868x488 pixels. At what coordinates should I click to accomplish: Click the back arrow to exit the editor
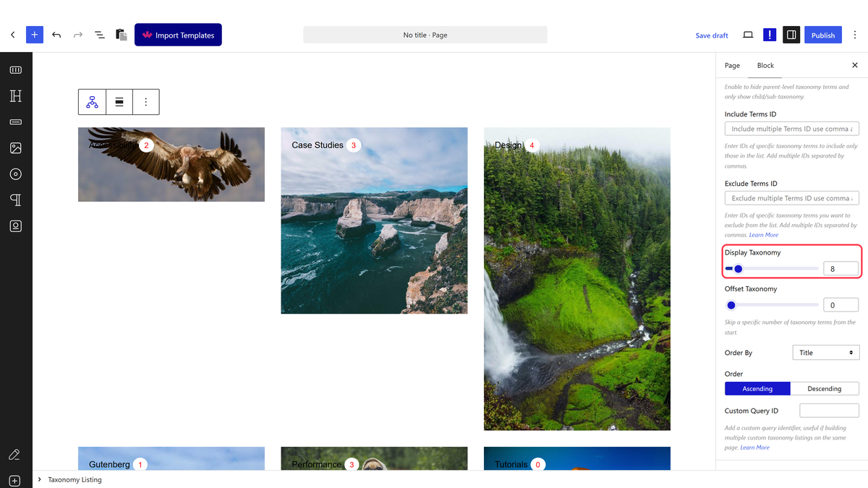12,35
